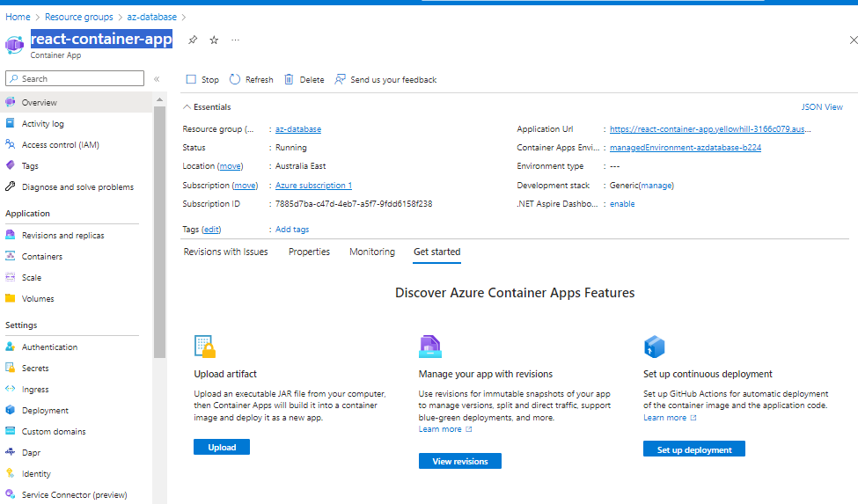This screenshot has height=504, width=858.
Task: Go to Resource groups breadcrumb
Action: [79, 17]
